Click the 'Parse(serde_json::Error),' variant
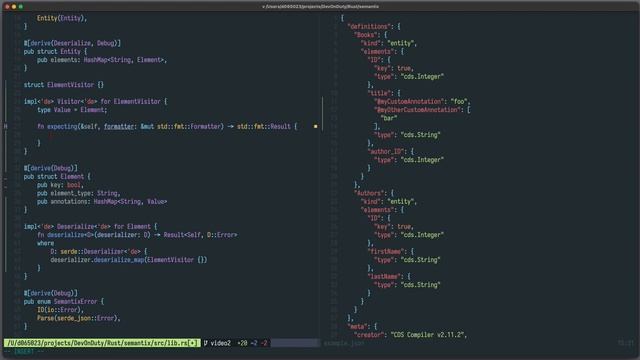 [78, 318]
